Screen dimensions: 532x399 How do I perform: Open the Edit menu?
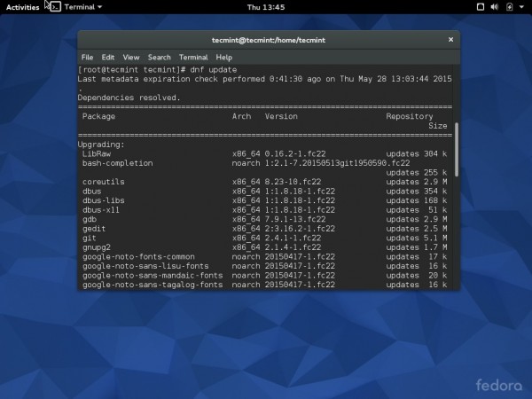pyautogui.click(x=108, y=57)
